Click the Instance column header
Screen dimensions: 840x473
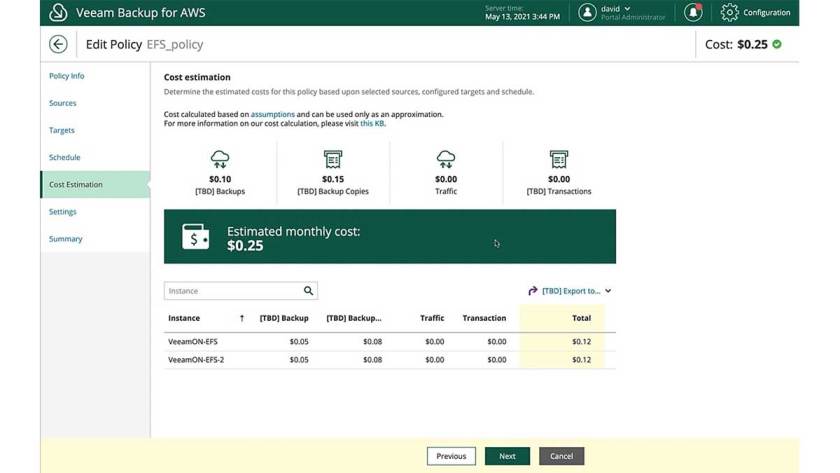pyautogui.click(x=184, y=318)
